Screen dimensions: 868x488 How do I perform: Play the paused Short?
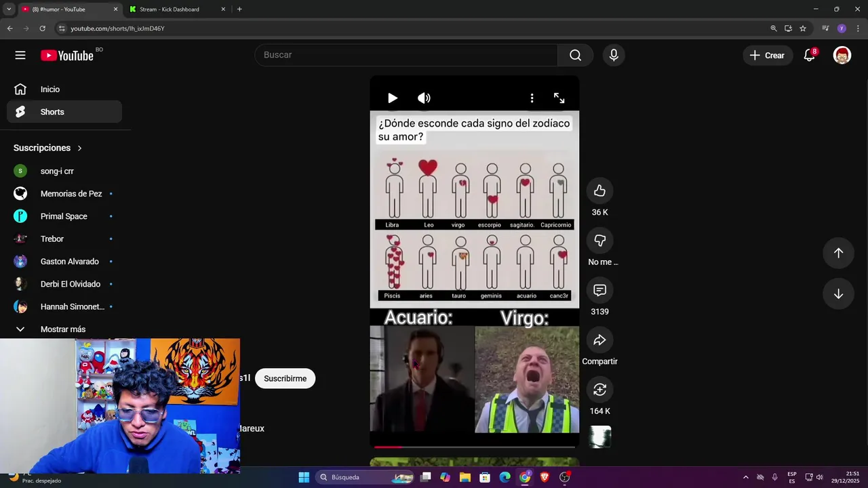[392, 98]
